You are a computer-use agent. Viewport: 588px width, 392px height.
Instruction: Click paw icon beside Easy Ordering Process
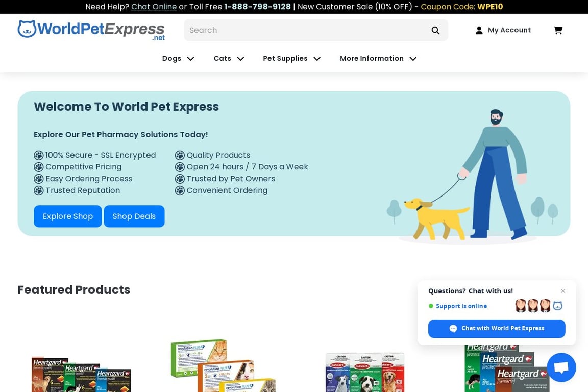39,179
